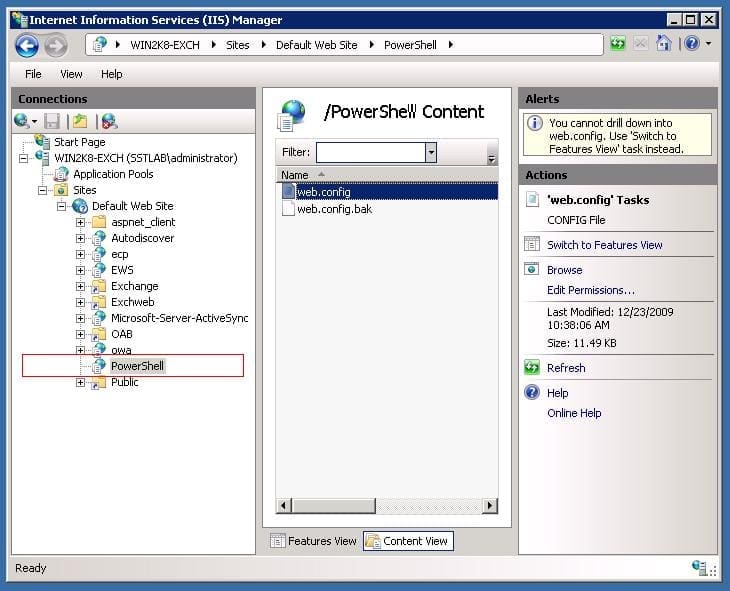Open the Filter combo box dropdown arrow
Viewport: 730px width, 591px height.
[x=431, y=152]
